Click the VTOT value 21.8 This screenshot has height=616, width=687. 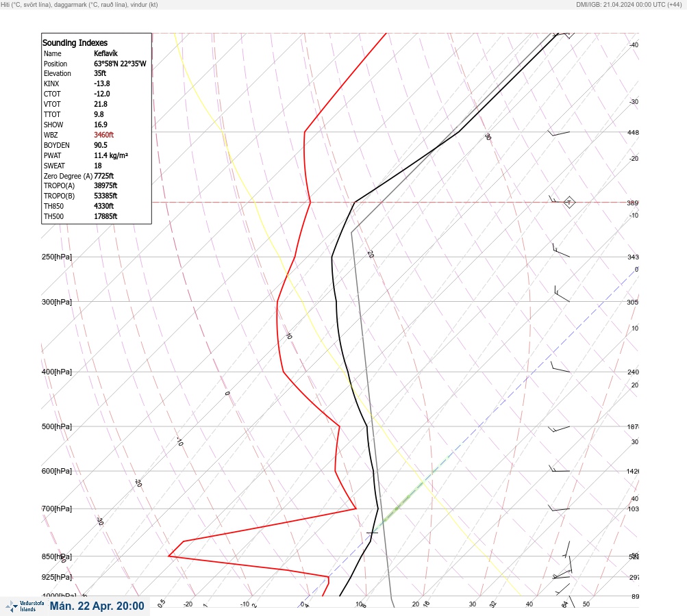point(100,104)
